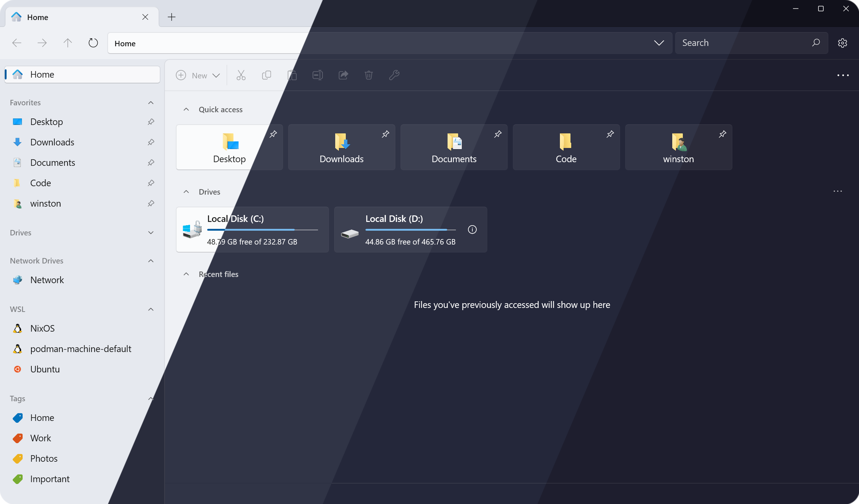Open settings via the gear icon
859x504 pixels.
pos(843,43)
